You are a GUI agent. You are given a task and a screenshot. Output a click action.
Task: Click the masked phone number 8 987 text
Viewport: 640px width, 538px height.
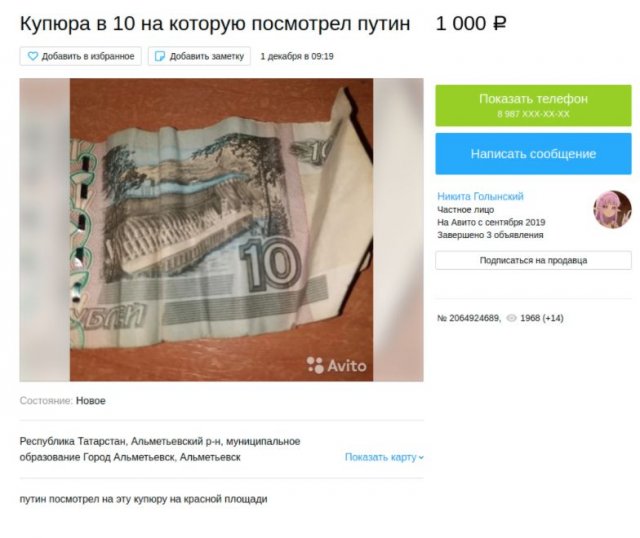coord(533,114)
